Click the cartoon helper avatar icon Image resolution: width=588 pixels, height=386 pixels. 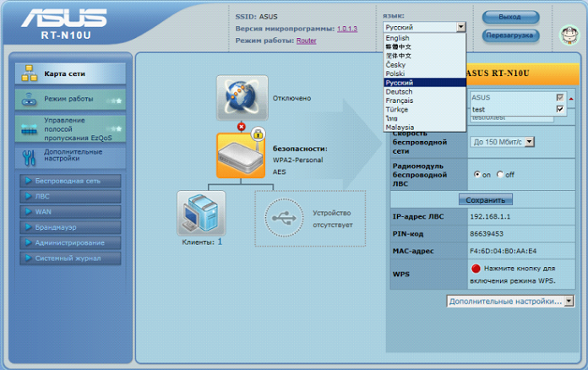point(569,35)
